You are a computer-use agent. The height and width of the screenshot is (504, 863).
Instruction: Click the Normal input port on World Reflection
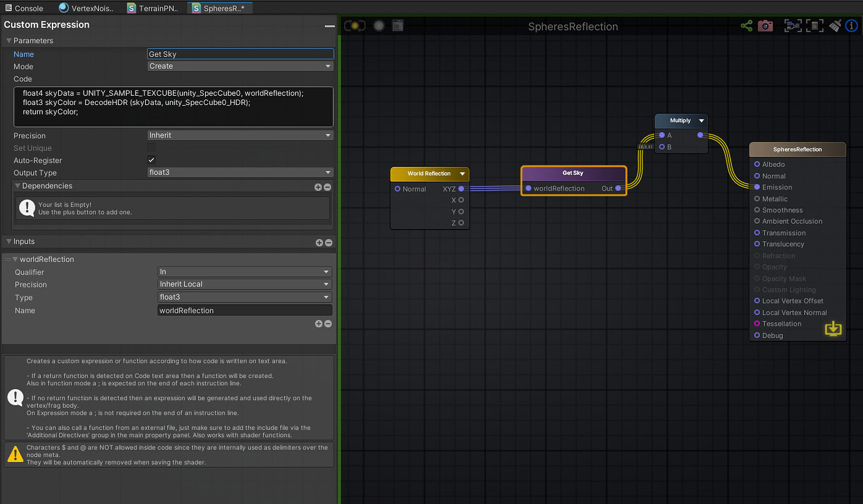pos(398,189)
